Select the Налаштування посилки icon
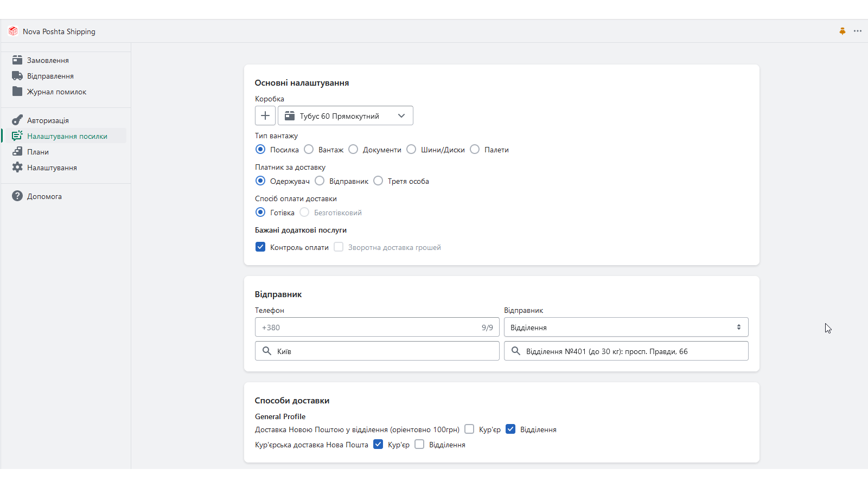 coord(17,136)
